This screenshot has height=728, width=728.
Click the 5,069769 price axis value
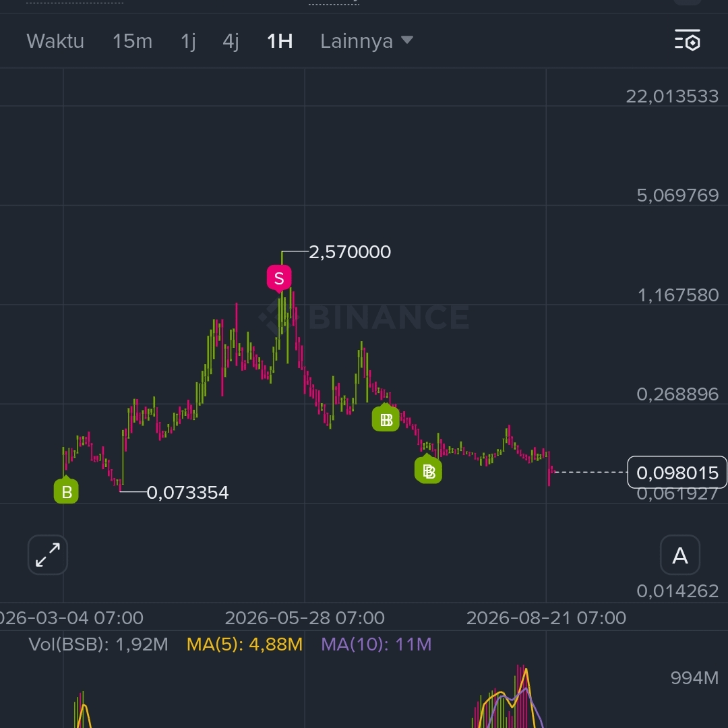[677, 195]
